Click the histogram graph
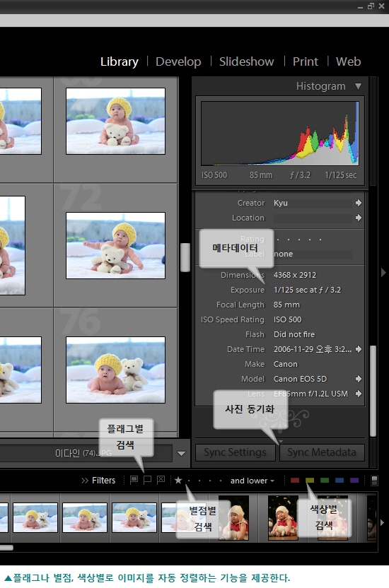Screen dimensions: 389x588 point(280,133)
